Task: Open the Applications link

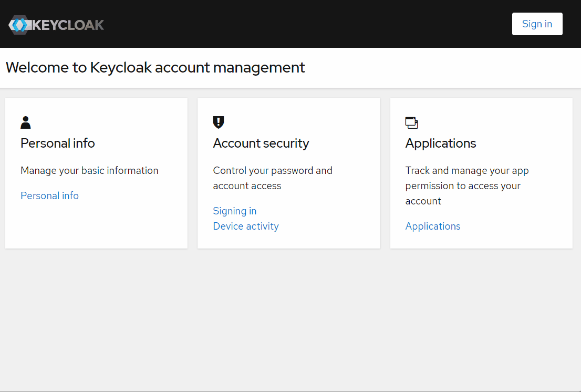Action: click(433, 226)
